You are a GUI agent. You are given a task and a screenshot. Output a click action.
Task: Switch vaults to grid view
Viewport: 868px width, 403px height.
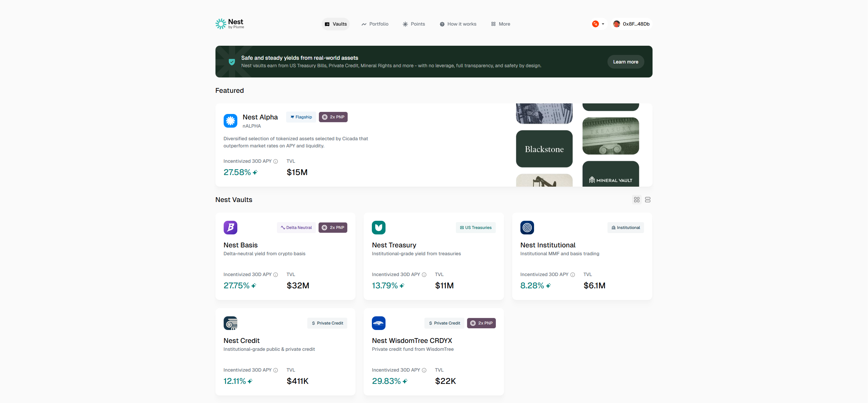637,200
